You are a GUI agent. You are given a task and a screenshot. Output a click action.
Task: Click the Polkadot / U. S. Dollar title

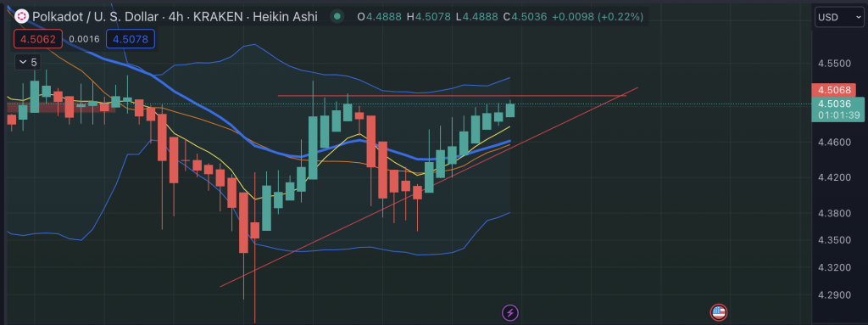pyautogui.click(x=95, y=17)
